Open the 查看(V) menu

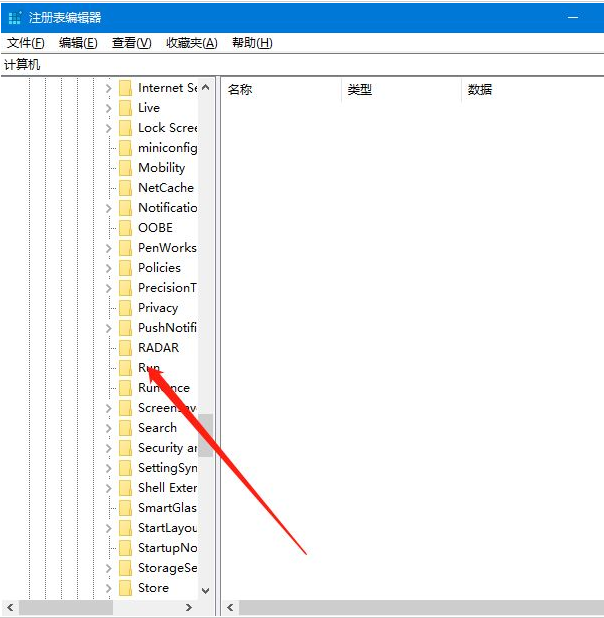pos(132,43)
